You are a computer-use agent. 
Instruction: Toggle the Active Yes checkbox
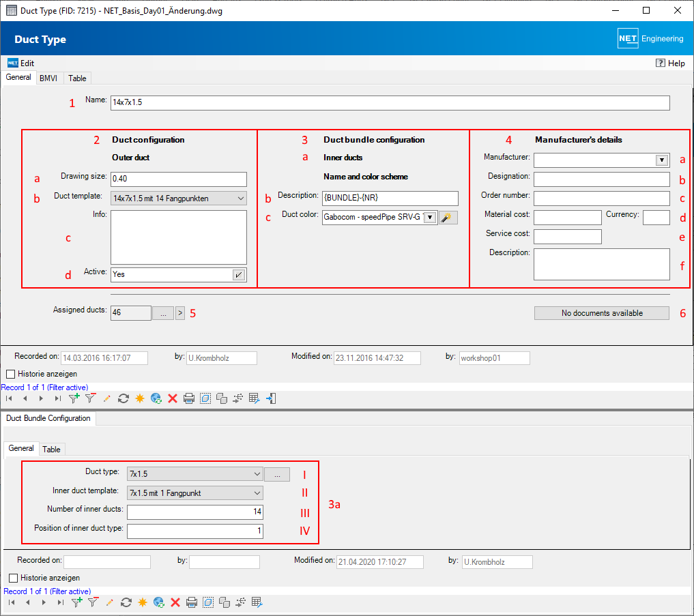239,275
